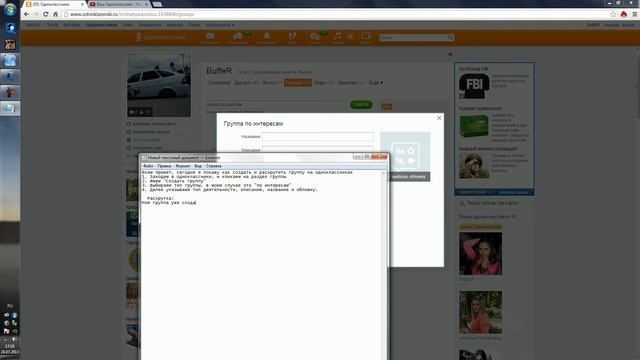The height and width of the screenshot is (360, 640).
Task: Click the volume icon in system tray
Action: click(15, 339)
